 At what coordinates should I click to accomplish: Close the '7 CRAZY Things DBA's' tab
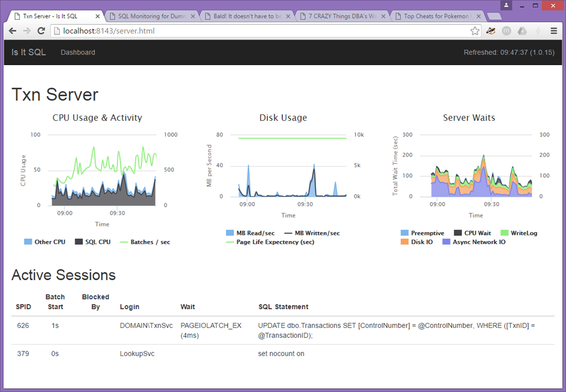coord(384,16)
